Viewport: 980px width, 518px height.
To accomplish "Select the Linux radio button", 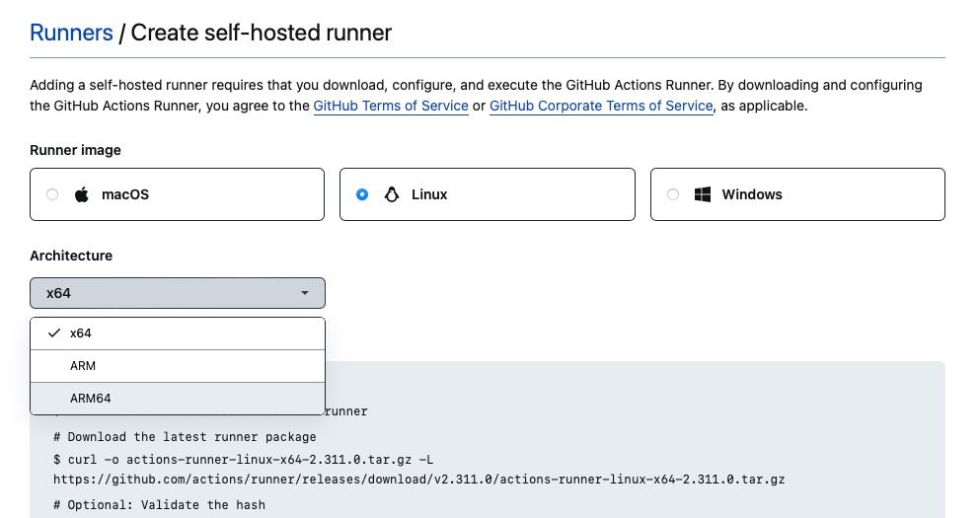I will (x=362, y=194).
